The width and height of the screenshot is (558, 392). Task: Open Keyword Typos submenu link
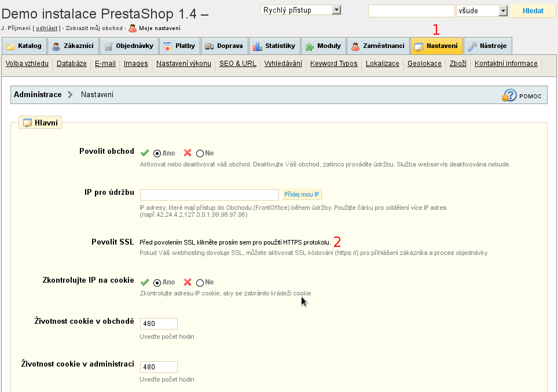coord(334,64)
